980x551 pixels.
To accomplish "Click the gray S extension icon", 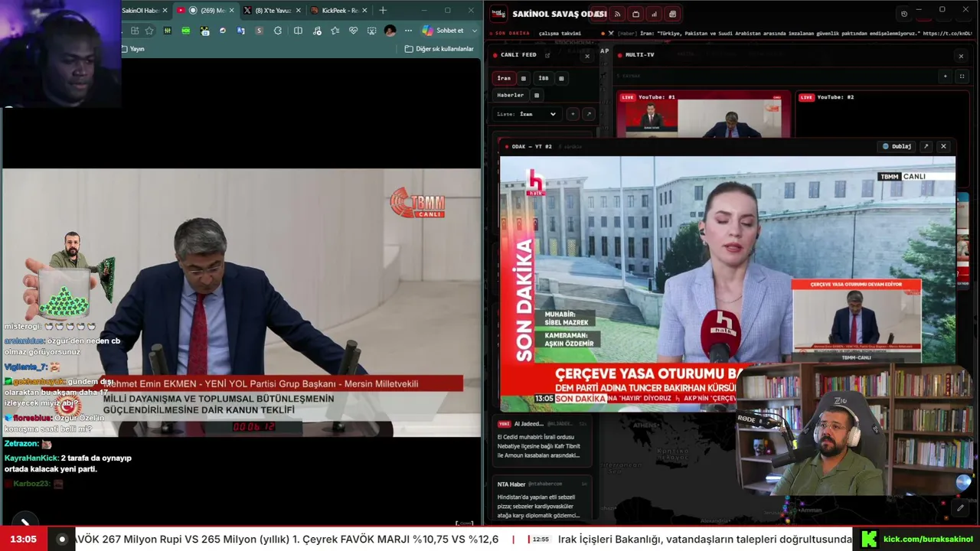I will tap(260, 31).
